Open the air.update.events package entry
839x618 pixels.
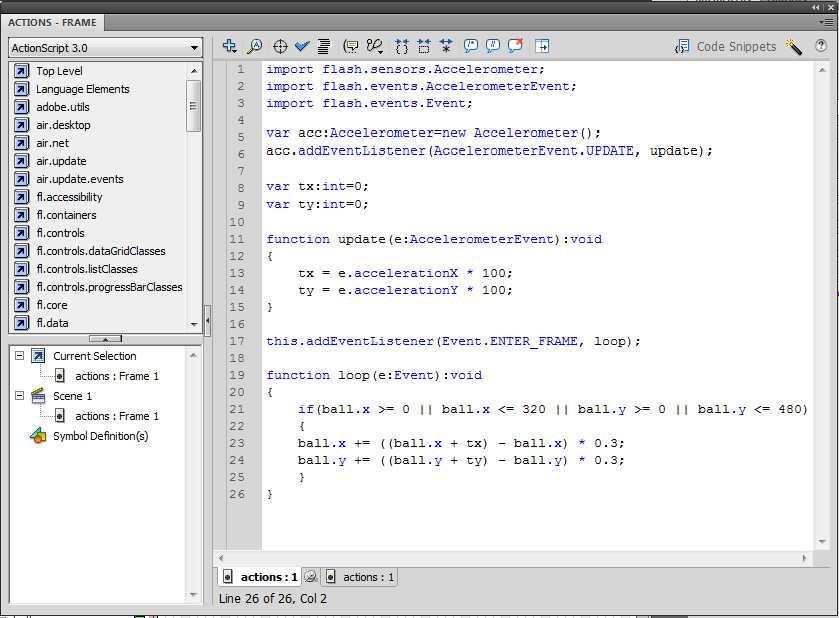tap(80, 179)
